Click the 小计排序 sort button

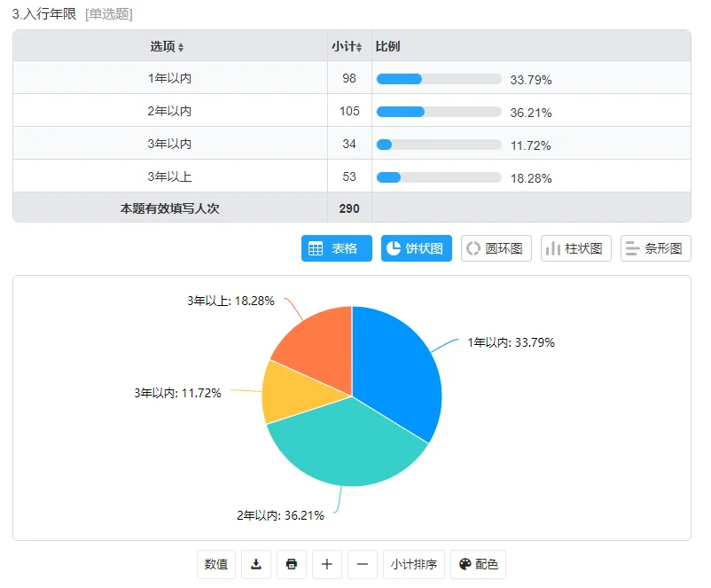point(414,564)
